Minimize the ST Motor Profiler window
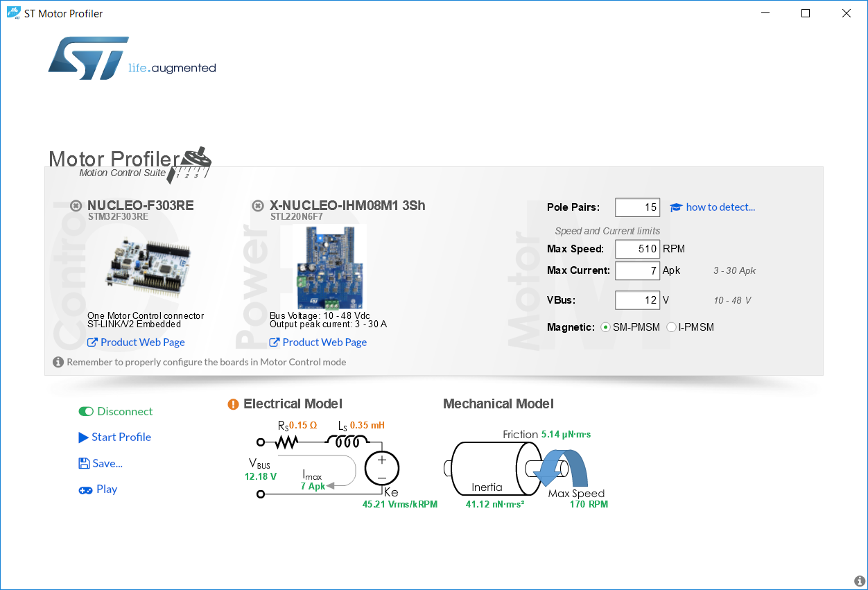This screenshot has width=868, height=590. tap(765, 13)
